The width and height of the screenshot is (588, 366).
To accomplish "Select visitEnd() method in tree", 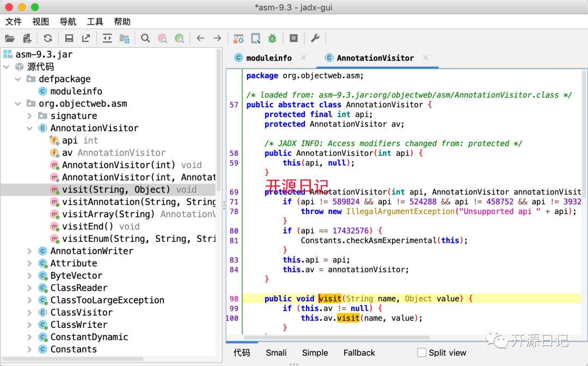I will click(x=88, y=227).
